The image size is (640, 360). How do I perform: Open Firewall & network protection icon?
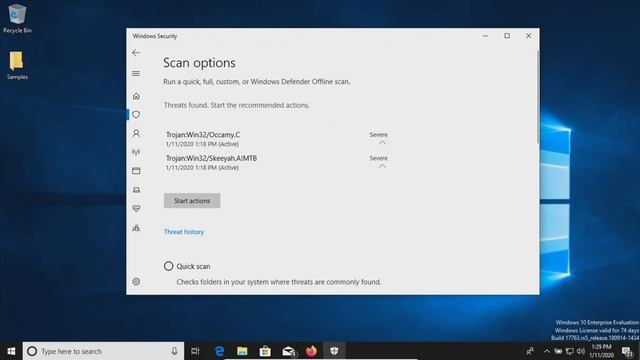pyautogui.click(x=136, y=152)
